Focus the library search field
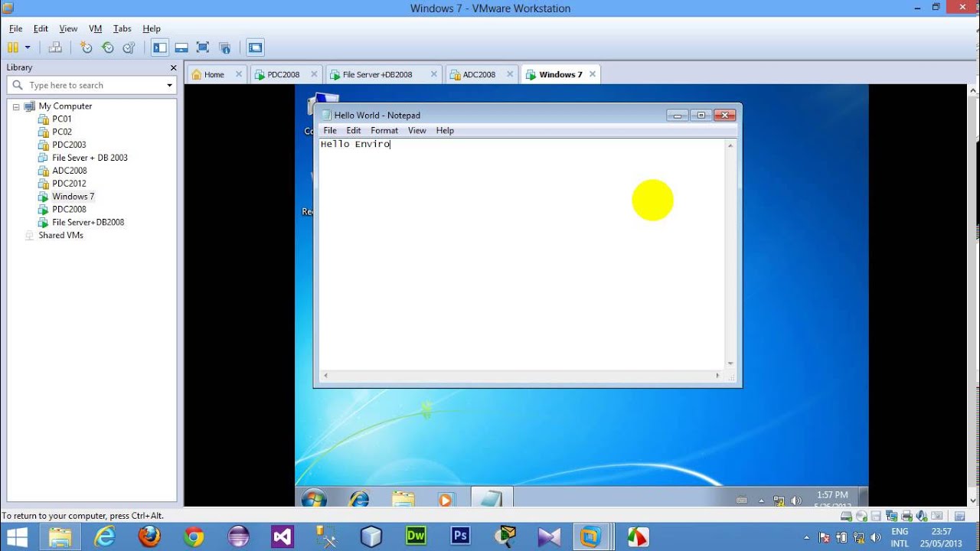The height and width of the screenshot is (551, 980). 90,85
